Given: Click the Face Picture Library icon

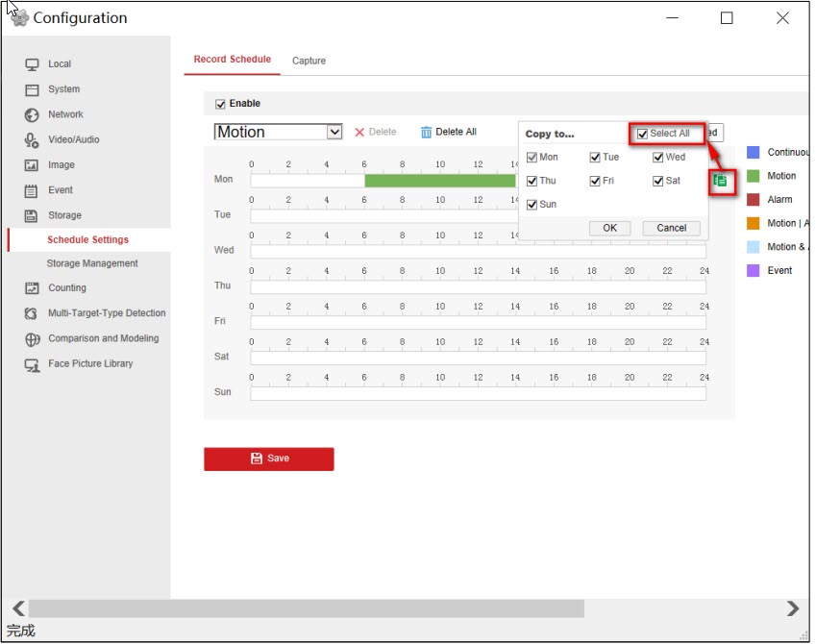Looking at the screenshot, I should tap(32, 364).
